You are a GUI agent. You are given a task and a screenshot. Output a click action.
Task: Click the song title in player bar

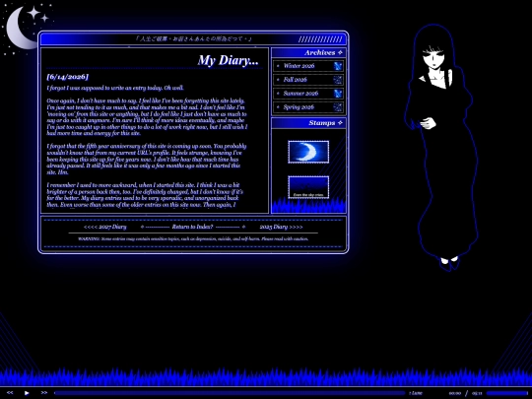pos(416,393)
